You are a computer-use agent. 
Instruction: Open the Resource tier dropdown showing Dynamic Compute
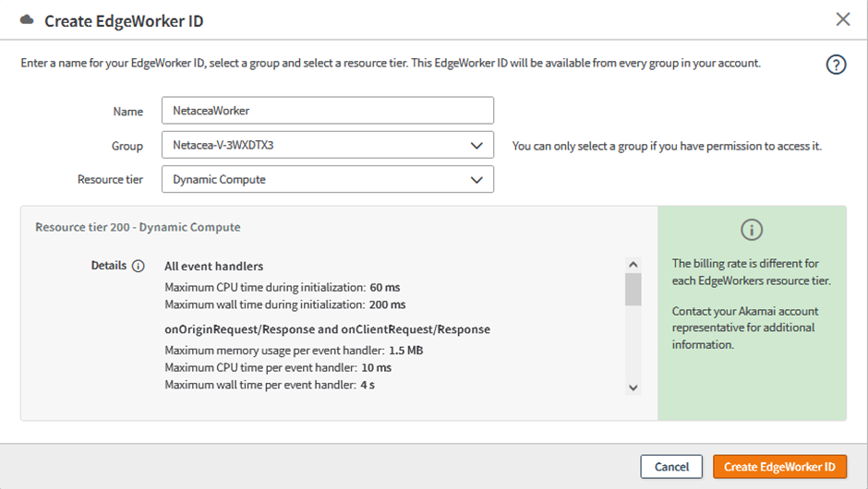(327, 179)
